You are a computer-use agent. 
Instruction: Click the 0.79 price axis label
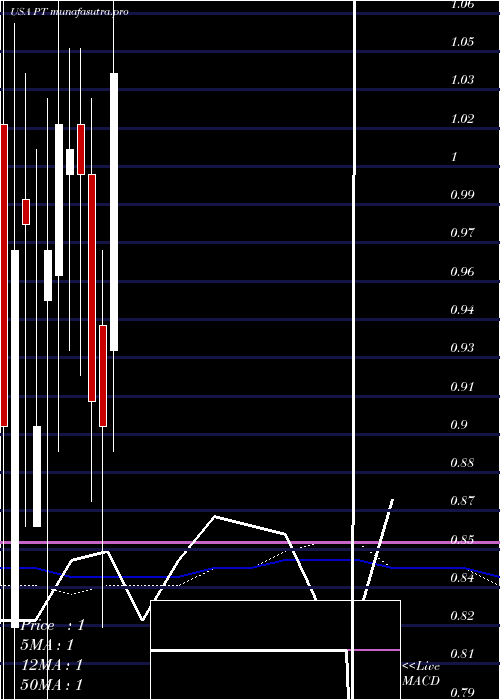(462, 692)
